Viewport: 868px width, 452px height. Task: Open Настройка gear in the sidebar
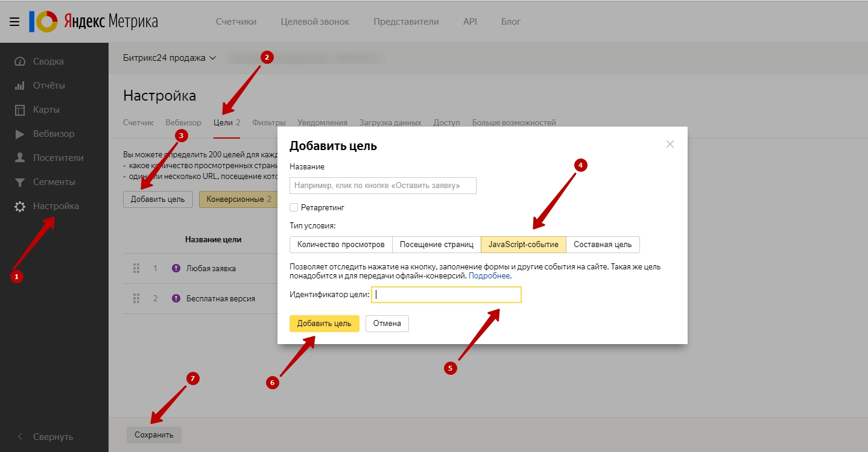46,206
